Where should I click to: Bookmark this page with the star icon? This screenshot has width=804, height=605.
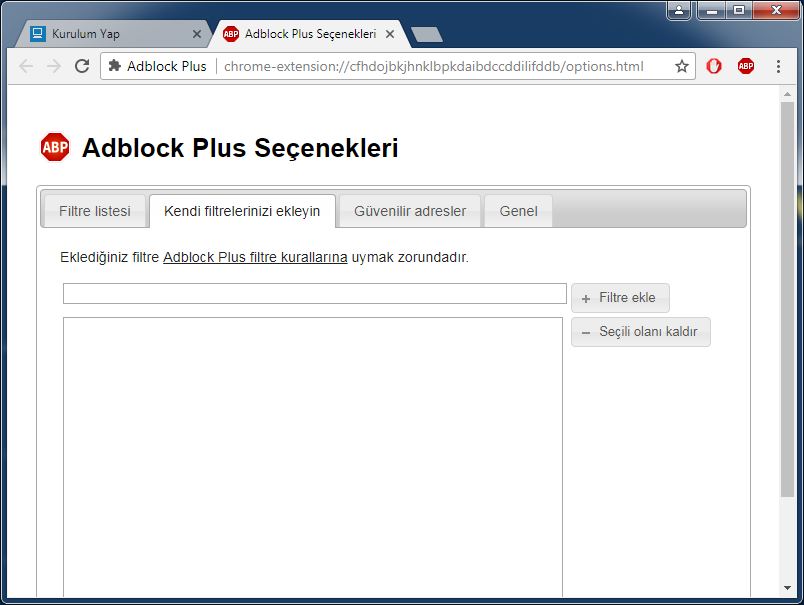click(681, 66)
